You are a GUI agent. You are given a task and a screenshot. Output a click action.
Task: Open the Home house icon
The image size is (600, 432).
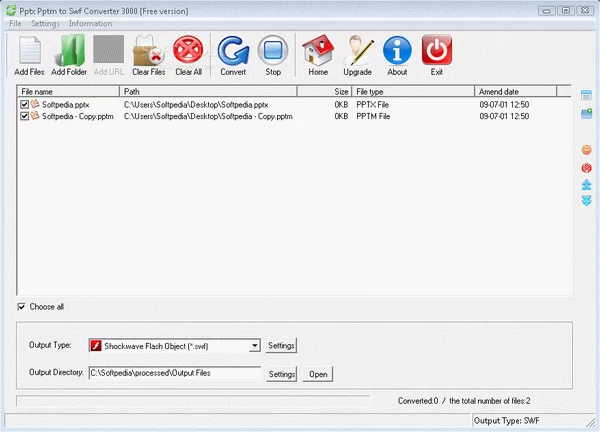point(318,50)
